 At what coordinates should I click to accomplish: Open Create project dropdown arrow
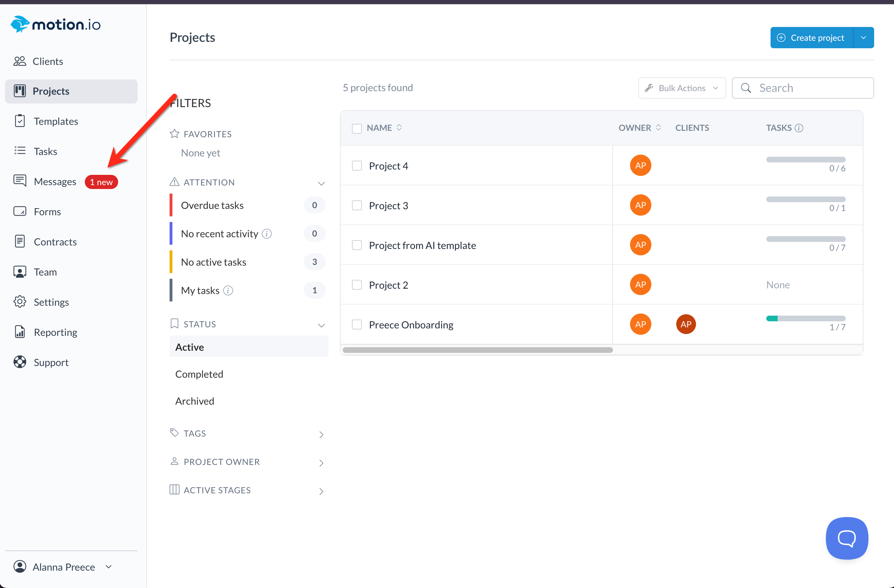tap(863, 38)
